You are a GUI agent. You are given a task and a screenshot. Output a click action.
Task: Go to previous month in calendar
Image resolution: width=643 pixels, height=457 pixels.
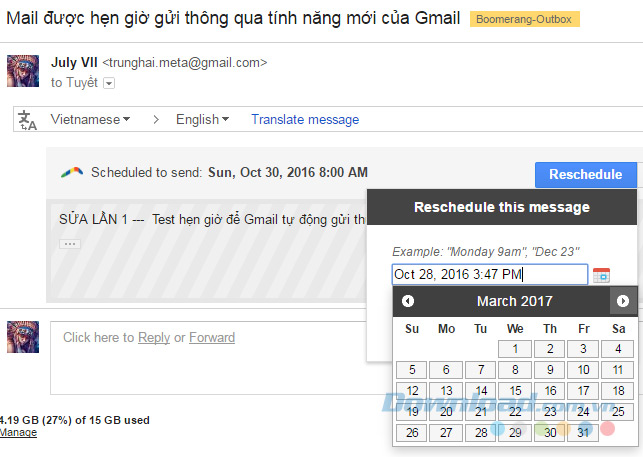(408, 301)
